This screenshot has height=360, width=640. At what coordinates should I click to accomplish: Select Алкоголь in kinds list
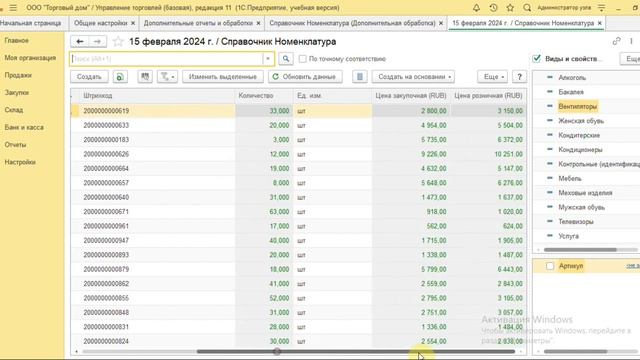point(572,78)
